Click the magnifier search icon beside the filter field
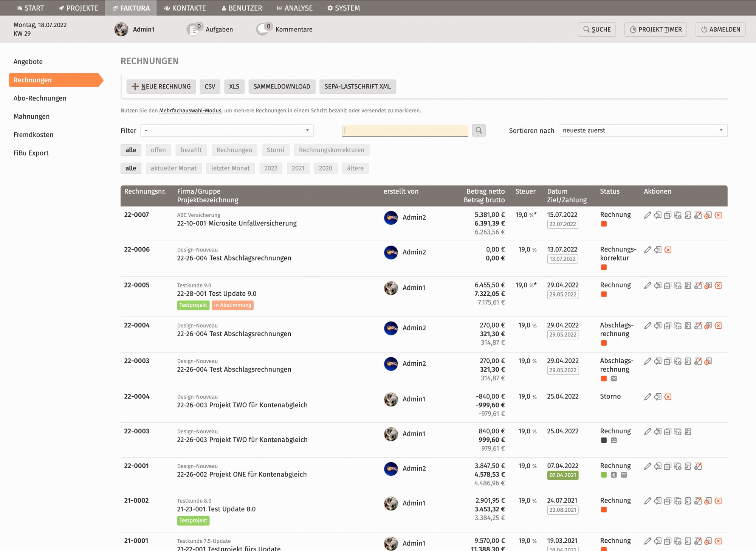Image resolution: width=756 pixels, height=551 pixels. coord(479,130)
